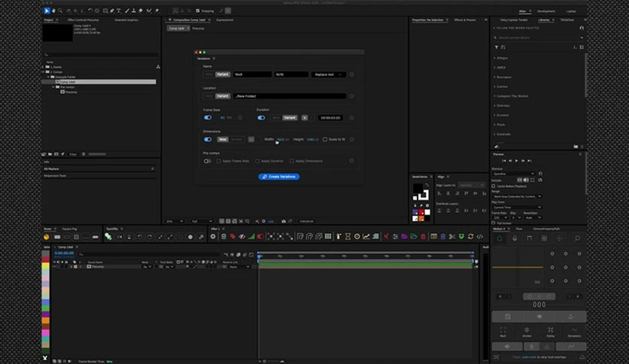This screenshot has height=364, width=629.
Task: Click the green refresh arrows icon
Action: [x=470, y=236]
